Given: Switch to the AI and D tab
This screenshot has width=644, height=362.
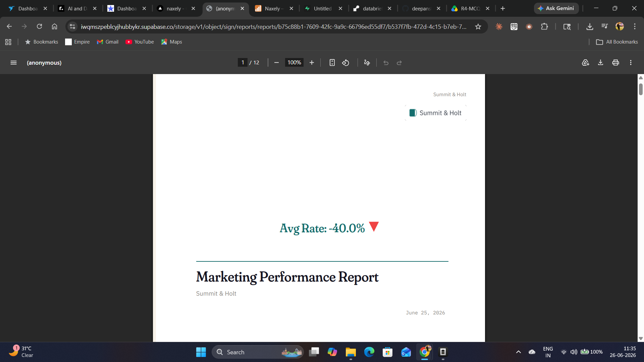Looking at the screenshot, I should (x=77, y=8).
